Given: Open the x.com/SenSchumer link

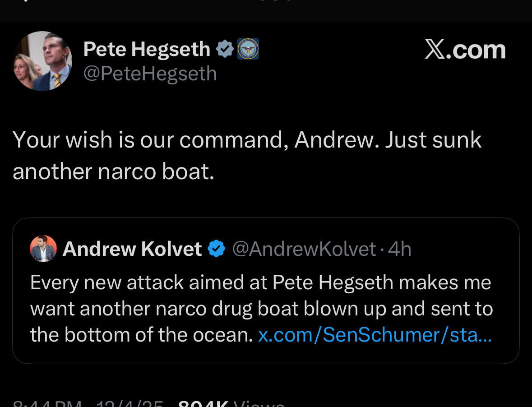Looking at the screenshot, I should [375, 335].
